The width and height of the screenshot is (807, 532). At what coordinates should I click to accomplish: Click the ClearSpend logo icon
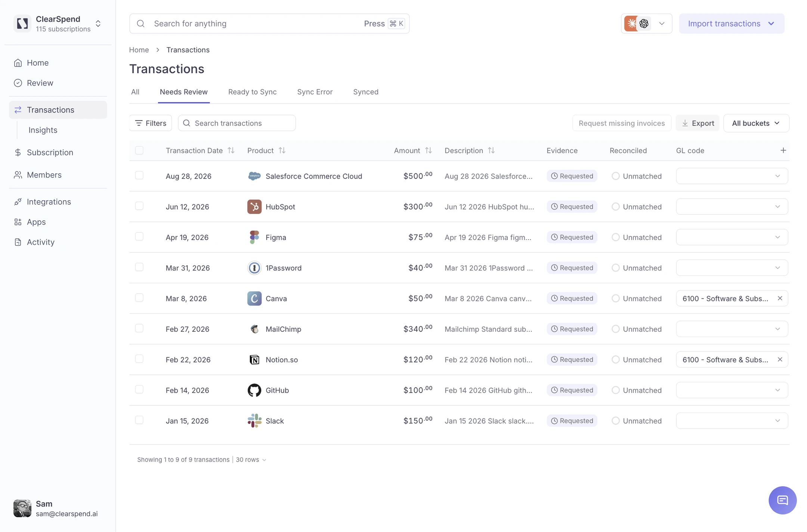pyautogui.click(x=22, y=24)
